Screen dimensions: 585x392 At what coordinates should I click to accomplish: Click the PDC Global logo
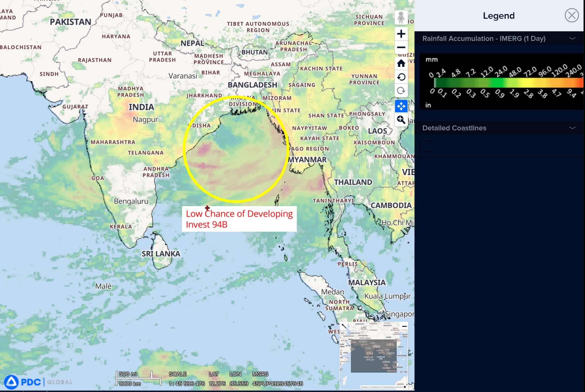[38, 382]
